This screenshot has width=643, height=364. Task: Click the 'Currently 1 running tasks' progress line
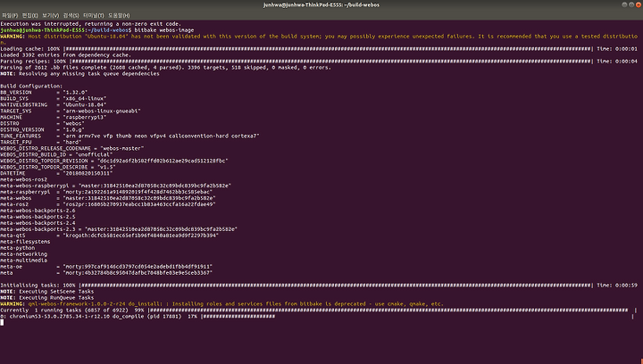[319, 310]
